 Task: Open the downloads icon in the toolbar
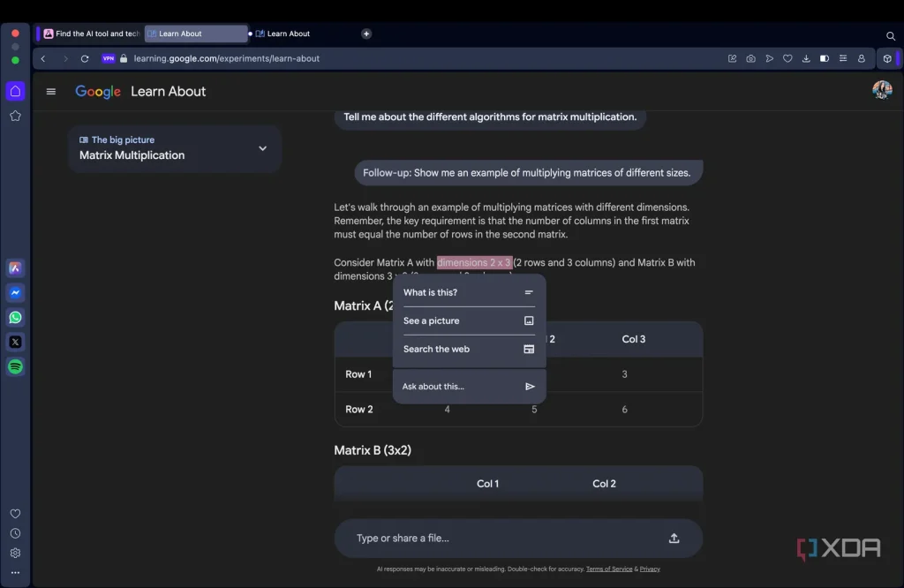(806, 59)
